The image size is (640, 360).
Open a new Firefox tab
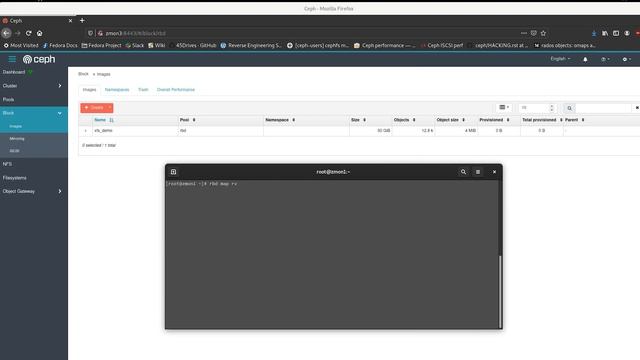pyautogui.click(x=82, y=20)
